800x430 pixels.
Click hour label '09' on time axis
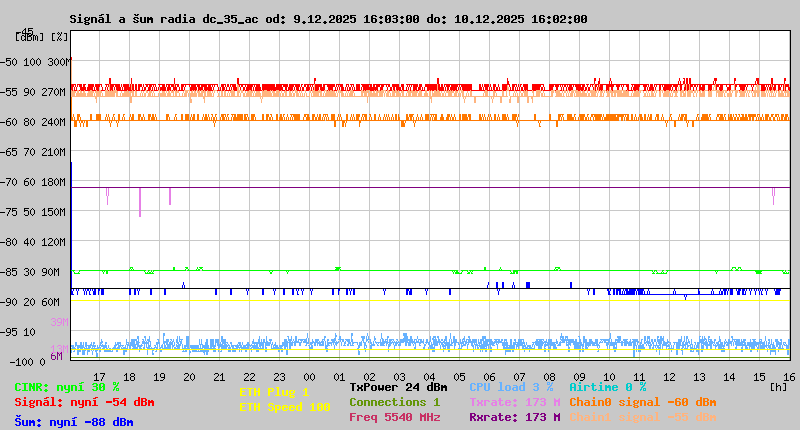click(579, 377)
